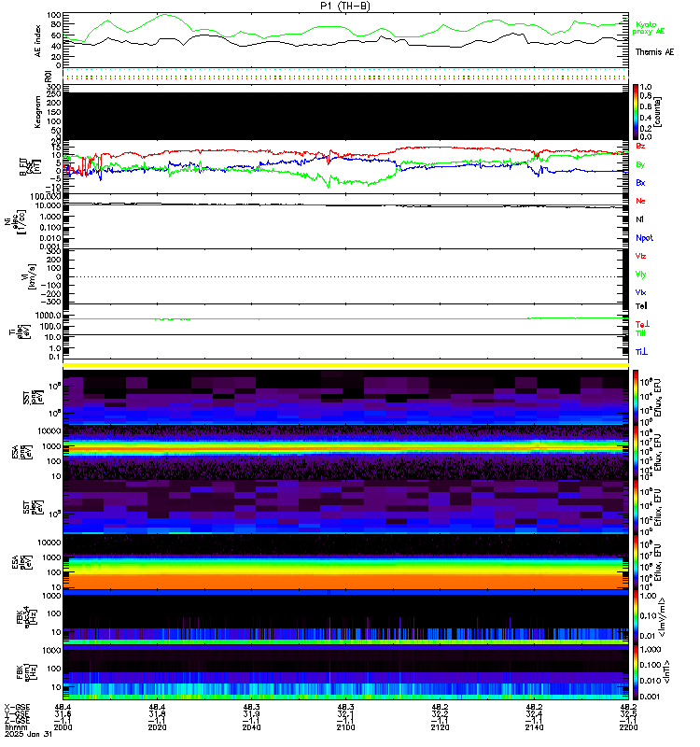Click the Vi [km/s] axis label
This screenshot has height=747, width=700.
(x=32, y=276)
